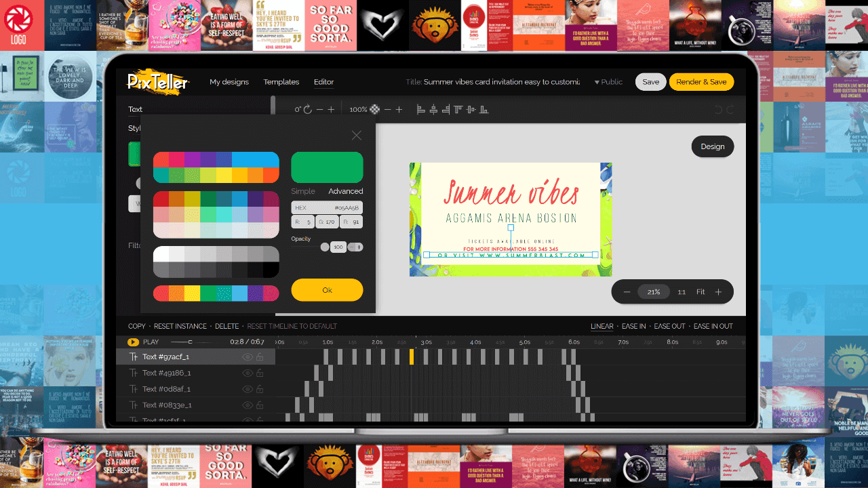Image resolution: width=868 pixels, height=488 pixels.
Task: Switch color picker to Advanced mode
Action: (x=346, y=191)
